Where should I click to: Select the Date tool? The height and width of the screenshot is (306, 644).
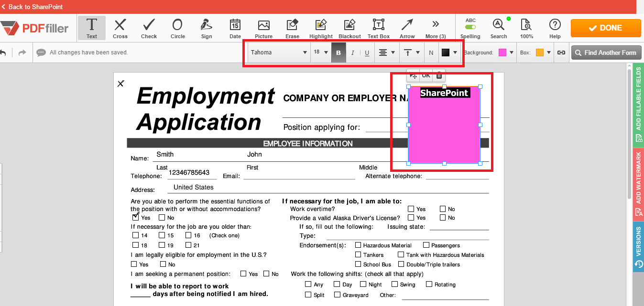235,28
